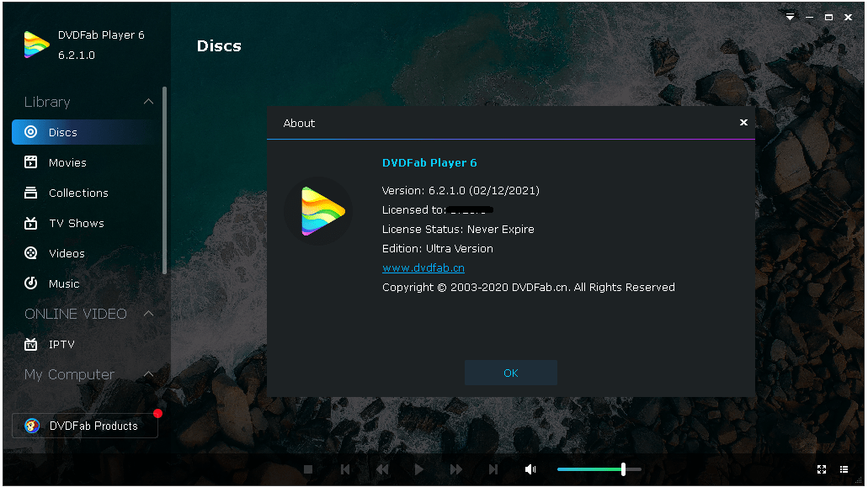Toggle fullscreen mode icon
868x487 pixels.
click(822, 469)
